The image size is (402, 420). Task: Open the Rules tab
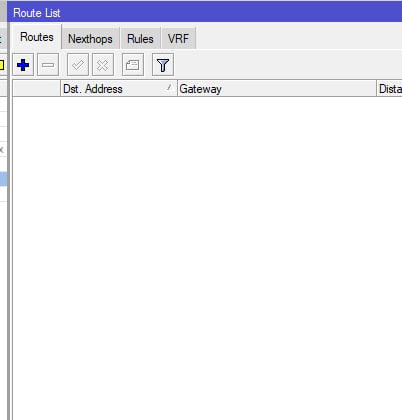tap(140, 39)
